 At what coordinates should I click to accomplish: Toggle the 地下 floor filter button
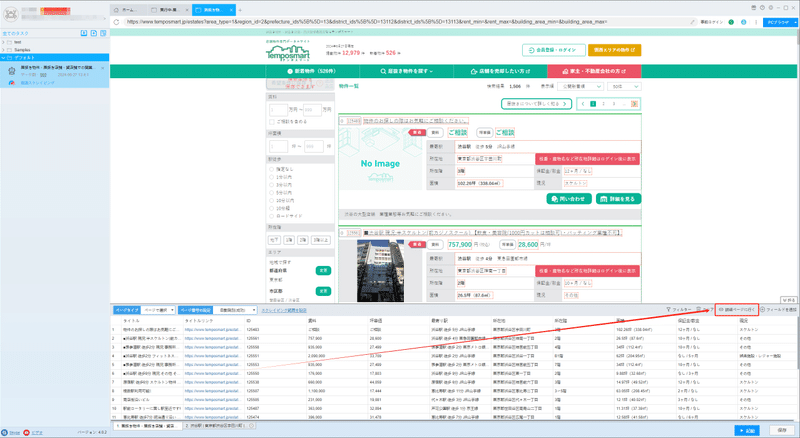274,239
